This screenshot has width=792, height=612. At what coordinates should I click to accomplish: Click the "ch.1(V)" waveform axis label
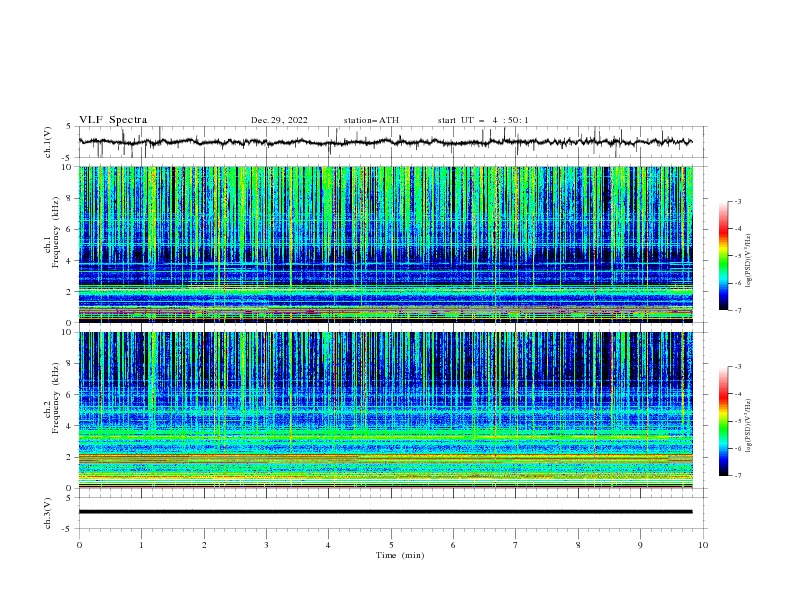(x=48, y=142)
